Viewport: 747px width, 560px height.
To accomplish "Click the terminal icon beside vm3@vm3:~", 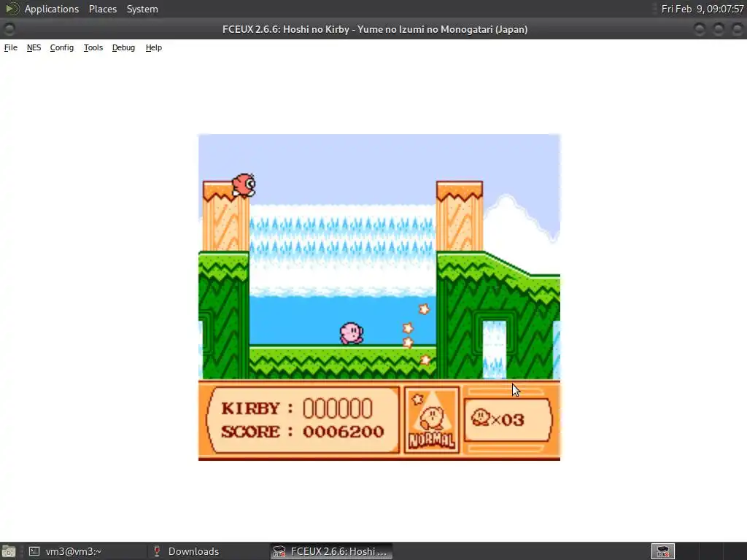I will coord(34,551).
